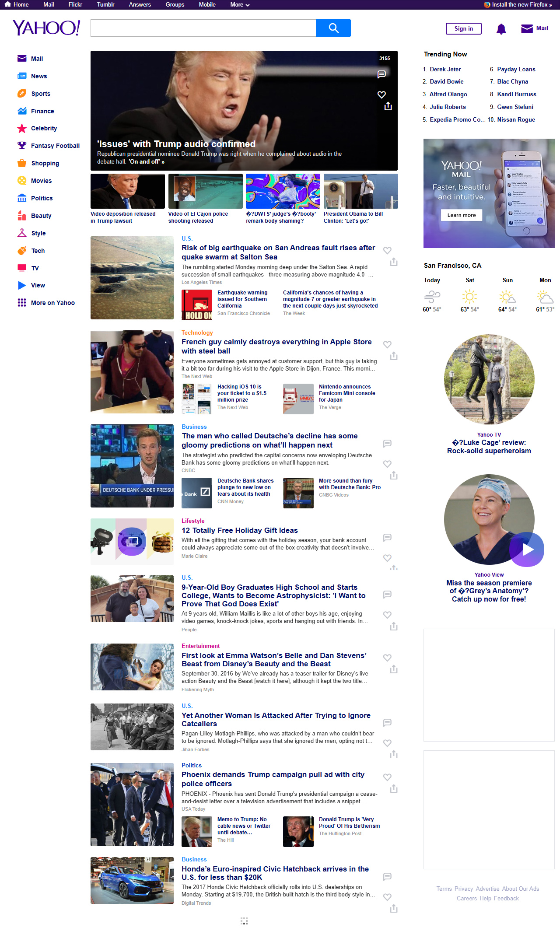This screenshot has width=560, height=945.
Task: Like the Phoenix Trump campaign article
Action: tap(387, 777)
